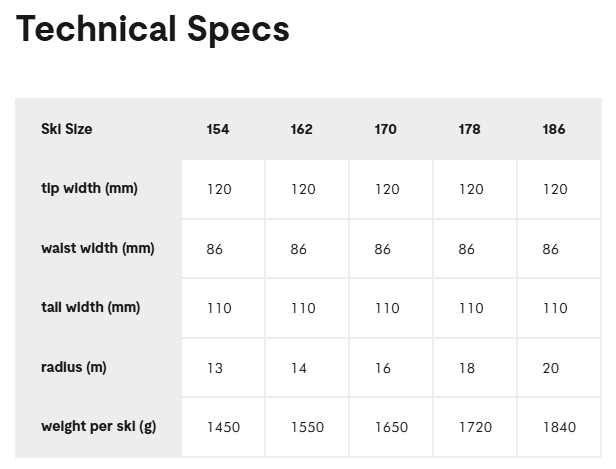616x469 pixels.
Task: Click the tail width (mm) row label
Action: [x=91, y=307]
